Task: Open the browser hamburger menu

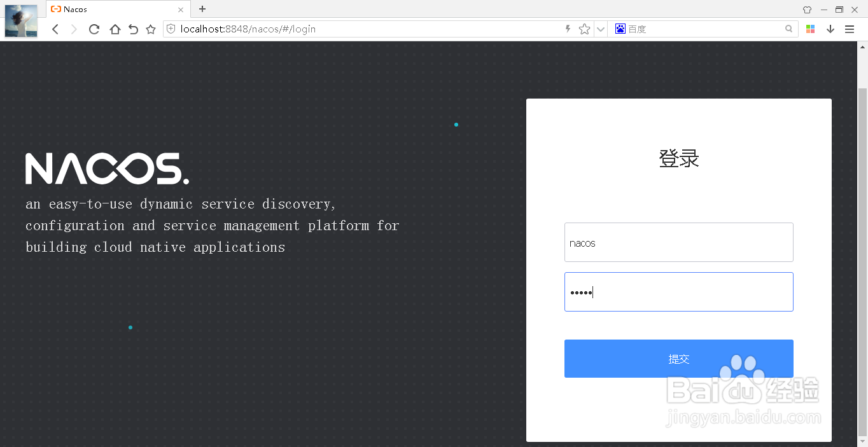Action: 849,29
